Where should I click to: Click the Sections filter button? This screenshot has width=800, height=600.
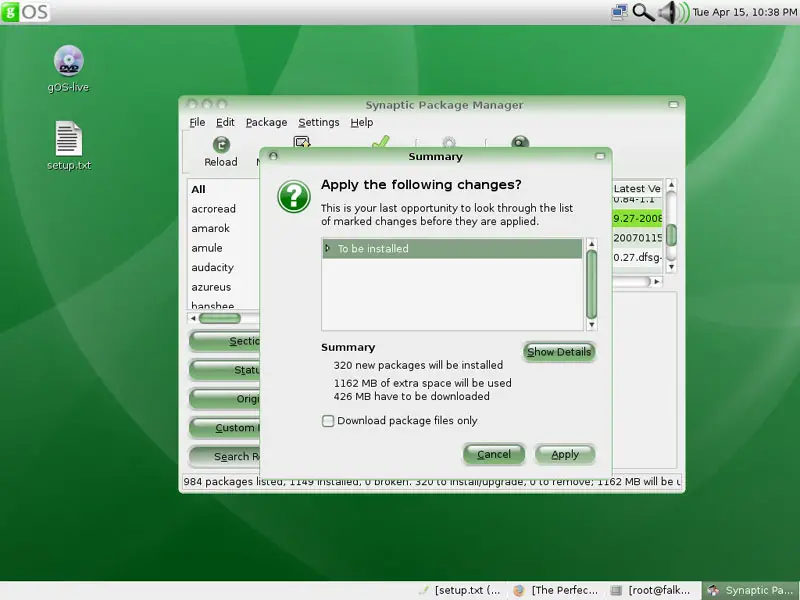[224, 341]
